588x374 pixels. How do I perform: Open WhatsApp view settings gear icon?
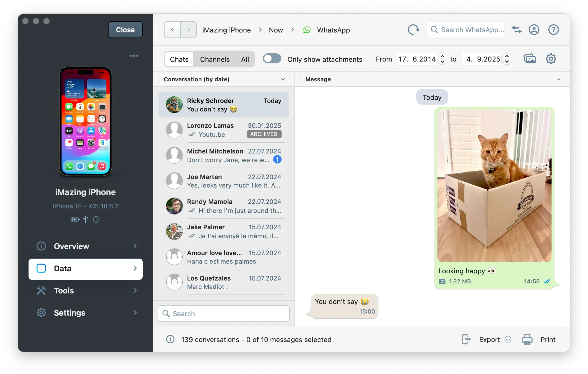[551, 59]
